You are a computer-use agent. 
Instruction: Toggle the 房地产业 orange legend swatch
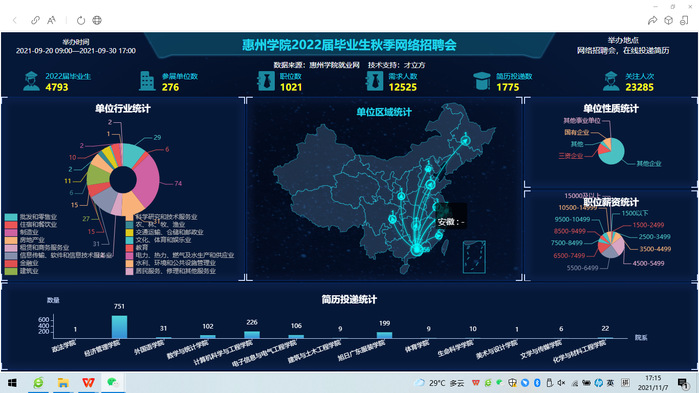pyautogui.click(x=11, y=240)
